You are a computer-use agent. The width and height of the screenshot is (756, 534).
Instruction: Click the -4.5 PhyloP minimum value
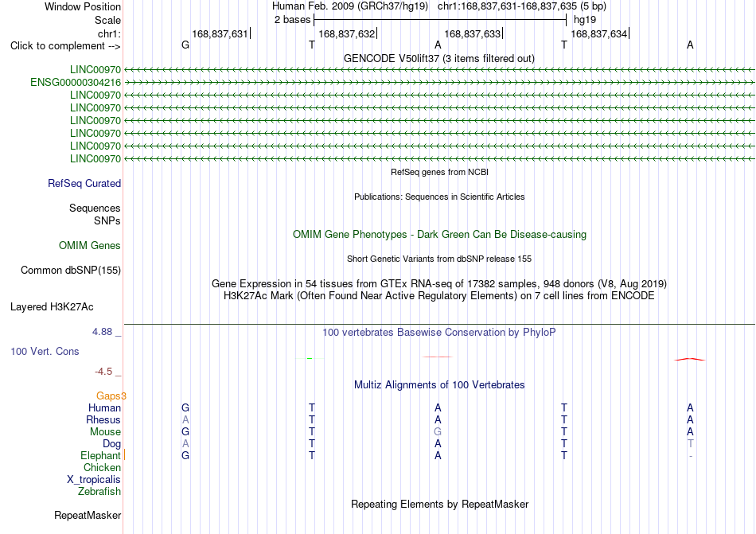tap(103, 372)
